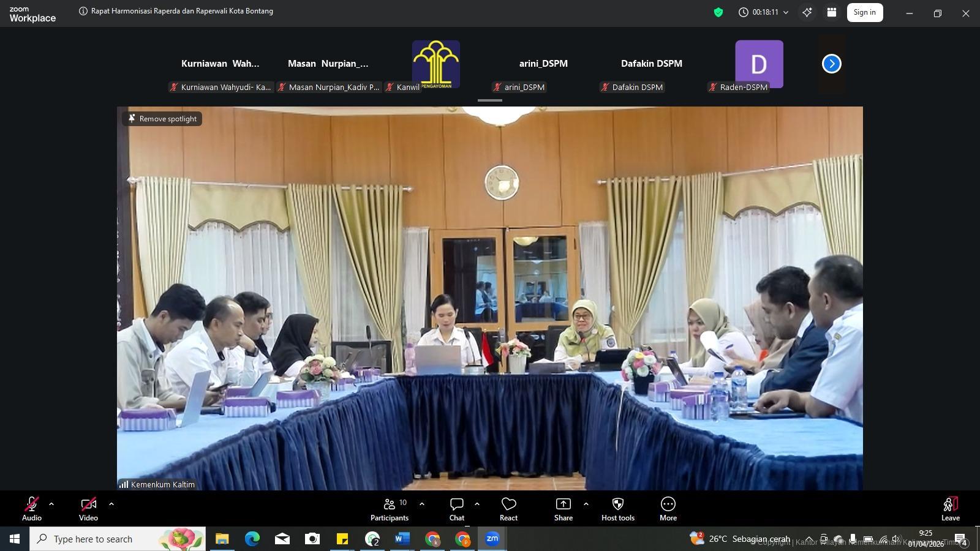The height and width of the screenshot is (551, 980).
Task: Open the React emoji menu
Action: coord(508,508)
